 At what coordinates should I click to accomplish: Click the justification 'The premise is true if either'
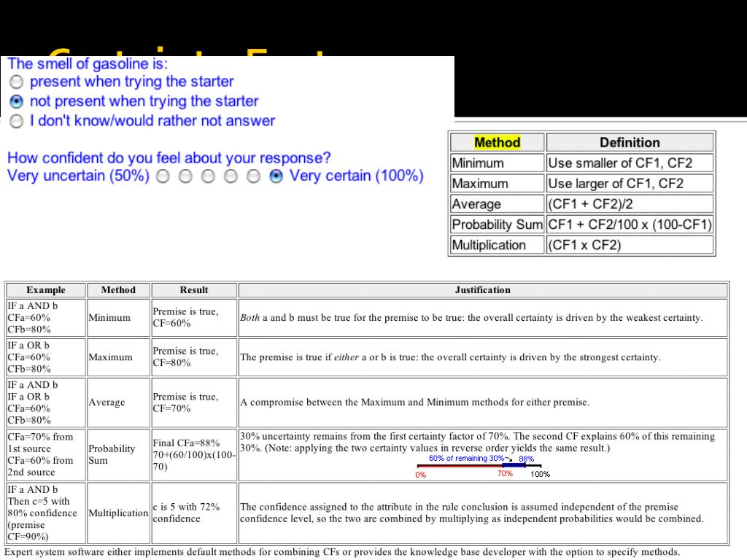pyautogui.click(x=451, y=357)
